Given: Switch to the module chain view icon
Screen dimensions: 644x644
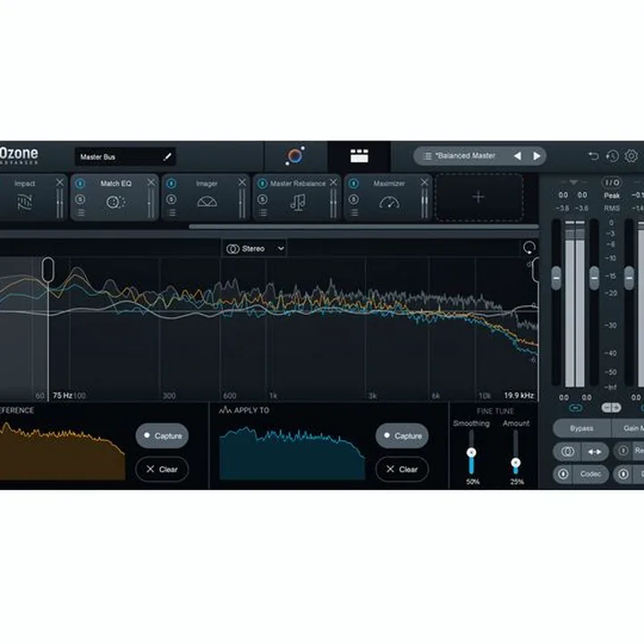Looking at the screenshot, I should pyautogui.click(x=359, y=156).
